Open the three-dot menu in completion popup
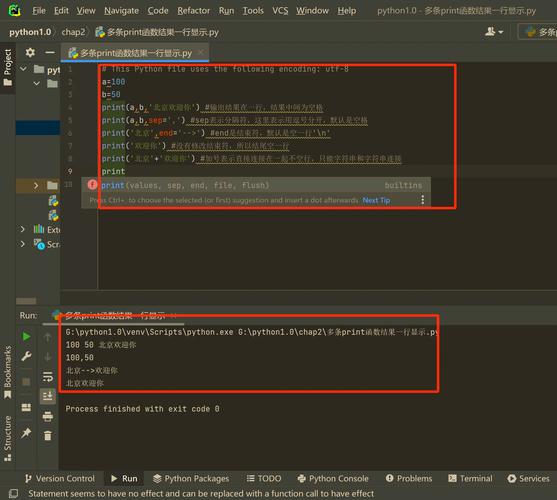Viewport: 557px width, 500px height. (x=422, y=200)
